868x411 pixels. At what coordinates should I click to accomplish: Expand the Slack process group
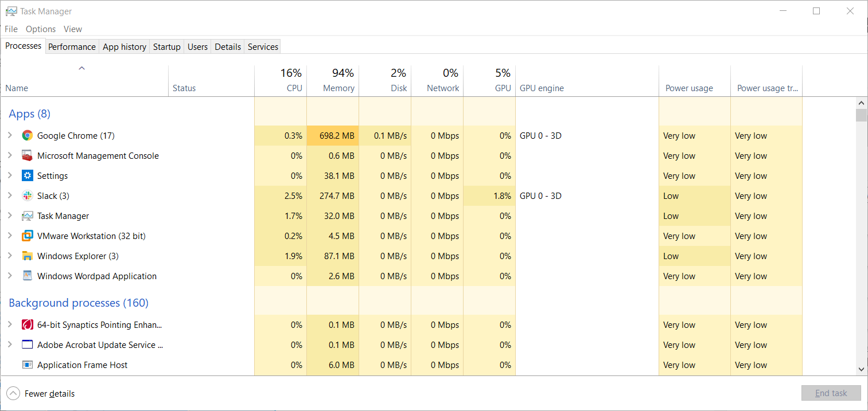(x=10, y=196)
